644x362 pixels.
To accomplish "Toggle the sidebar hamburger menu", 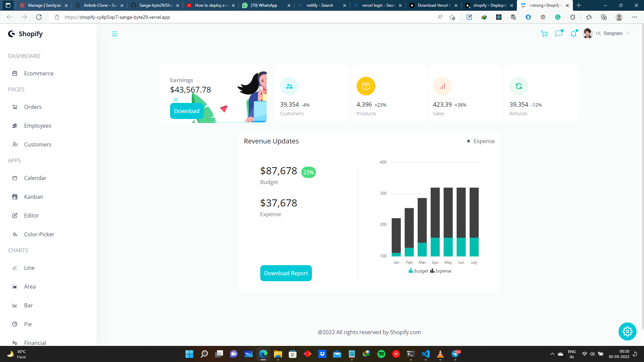I will point(115,34).
